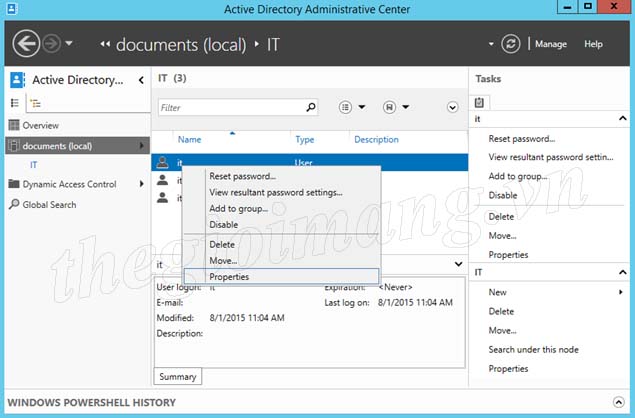Click the arrow beside New
Screen dimensions: 635x418
[621, 292]
